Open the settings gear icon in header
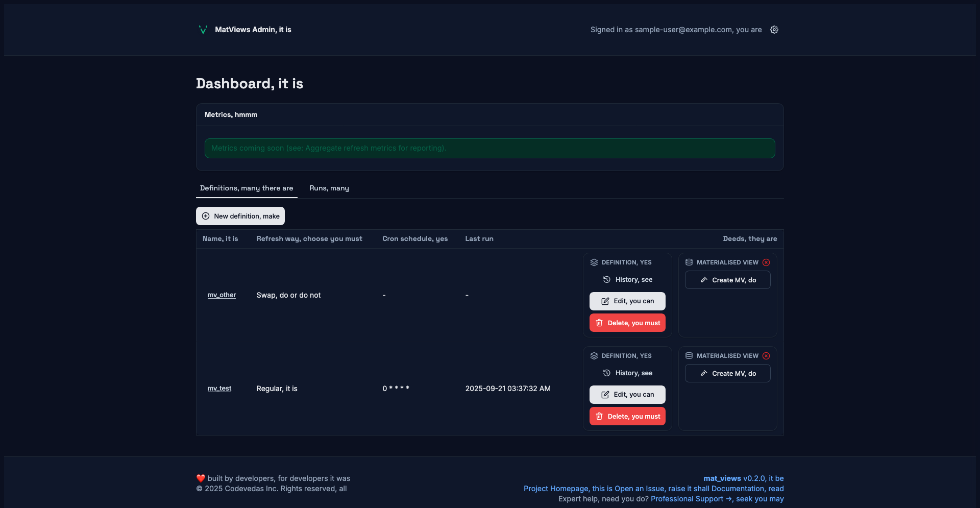Viewport: 980px width, 508px height. click(774, 30)
